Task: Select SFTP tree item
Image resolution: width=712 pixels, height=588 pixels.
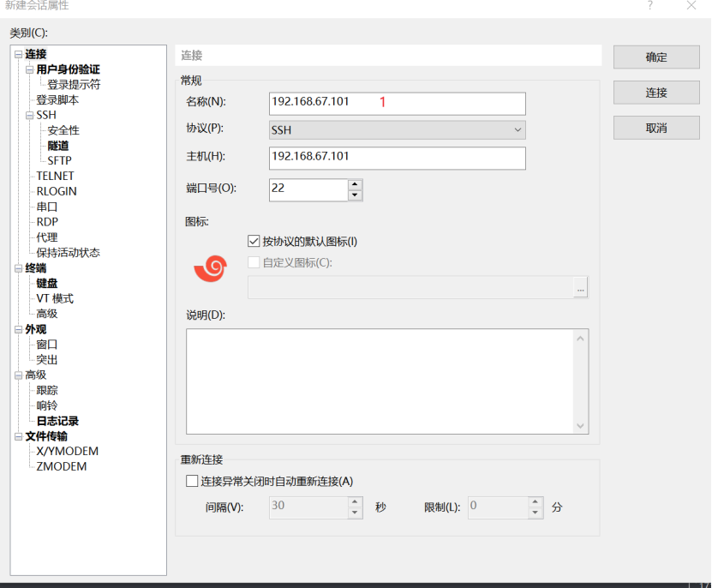Action: click(x=59, y=161)
